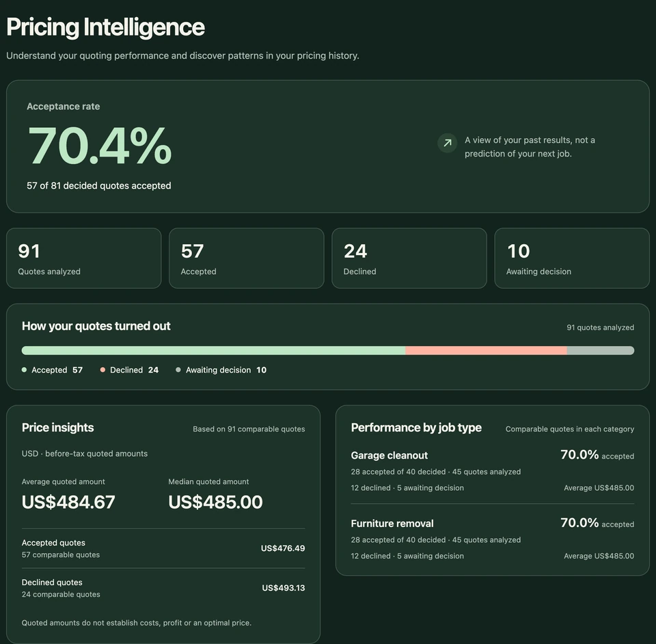Viewport: 656px width, 644px height.
Task: Click Furniture removal '28 accepted of 40 decided' line
Action: [x=436, y=540]
